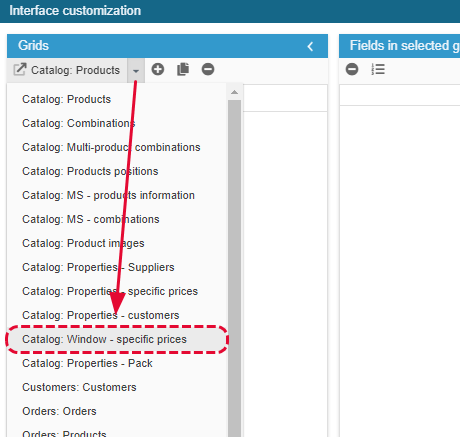The image size is (460, 437).
Task: Click the numbered list order icon
Action: click(378, 69)
